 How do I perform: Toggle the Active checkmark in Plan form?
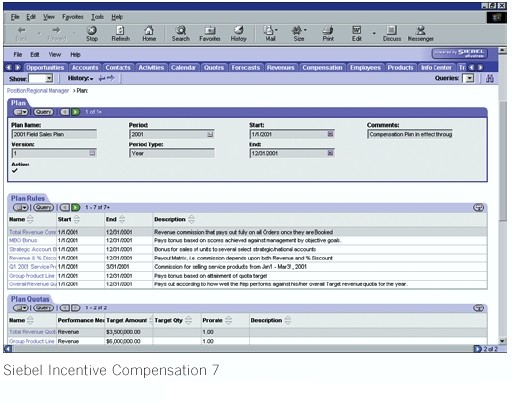click(x=15, y=171)
